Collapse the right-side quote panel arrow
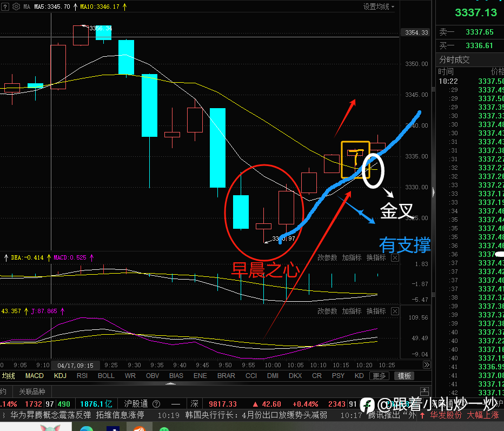Image resolution: width=504 pixels, height=431 pixels. pyautogui.click(x=433, y=192)
